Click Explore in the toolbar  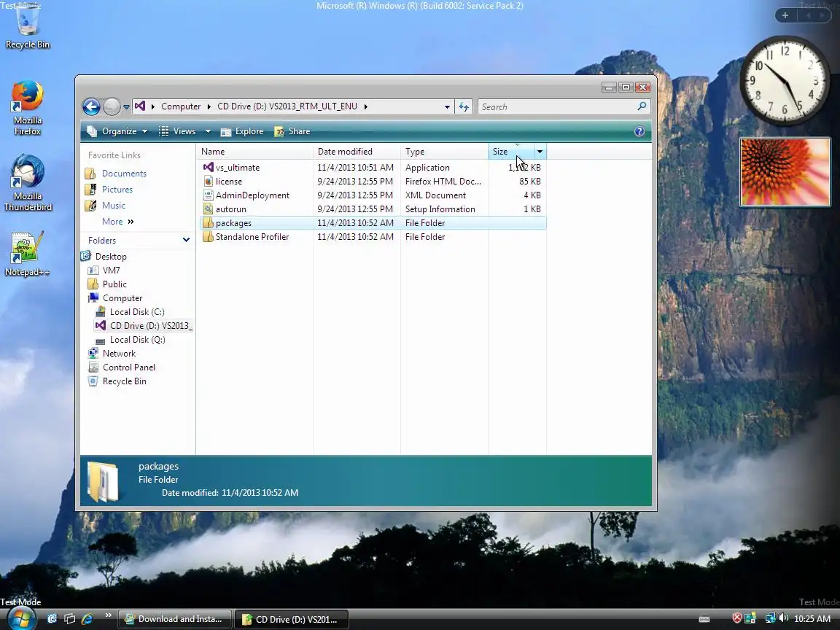click(x=242, y=131)
